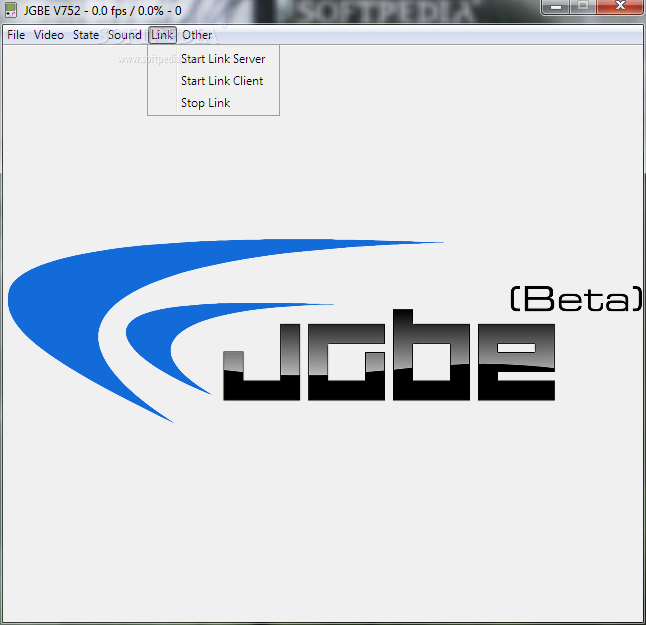Image resolution: width=646 pixels, height=625 pixels.
Task: Click the JGBE Game Boy title bar icon
Action: coord(11,10)
